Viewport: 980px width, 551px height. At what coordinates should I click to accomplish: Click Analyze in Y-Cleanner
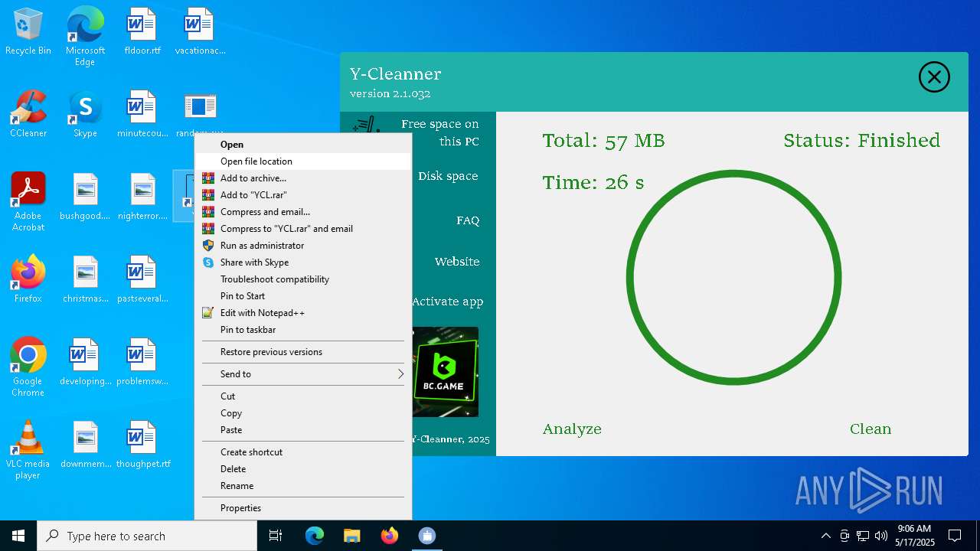click(572, 429)
